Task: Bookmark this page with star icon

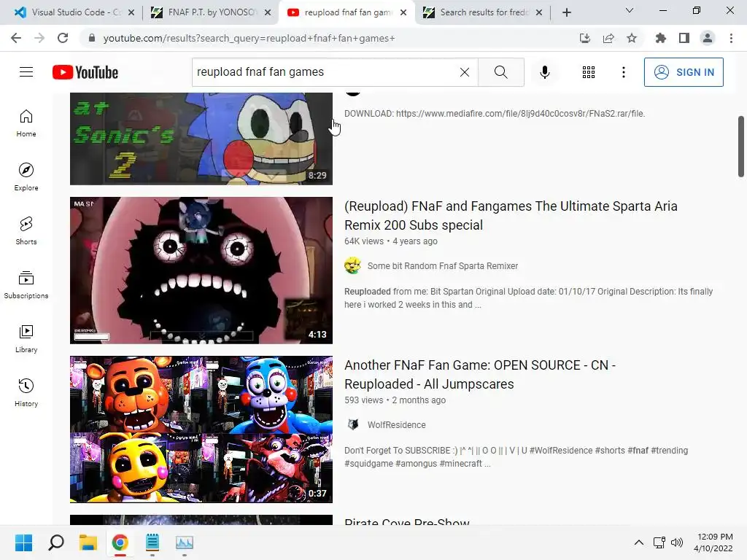Action: [x=632, y=38]
